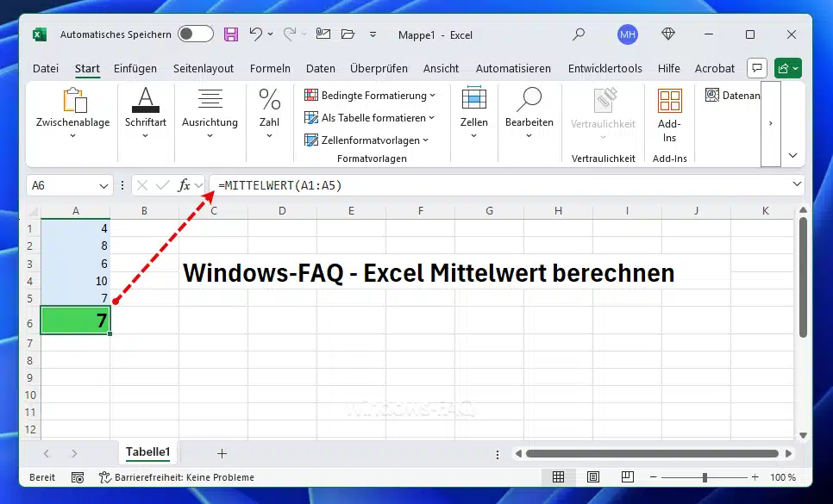
Task: Toggle Automatisches Speichern switch
Action: tap(196, 34)
